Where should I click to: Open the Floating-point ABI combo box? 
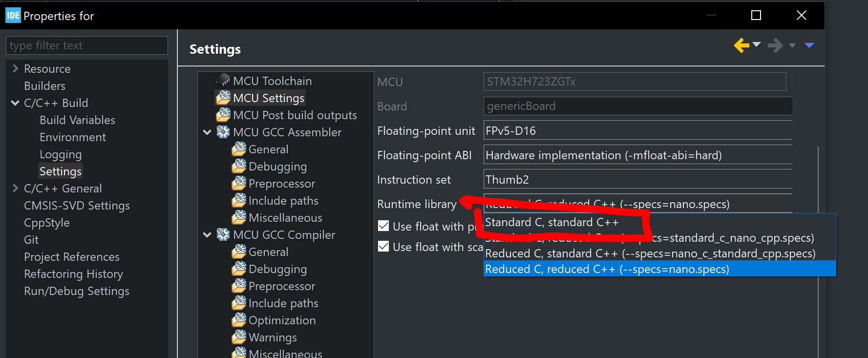pyautogui.click(x=637, y=155)
